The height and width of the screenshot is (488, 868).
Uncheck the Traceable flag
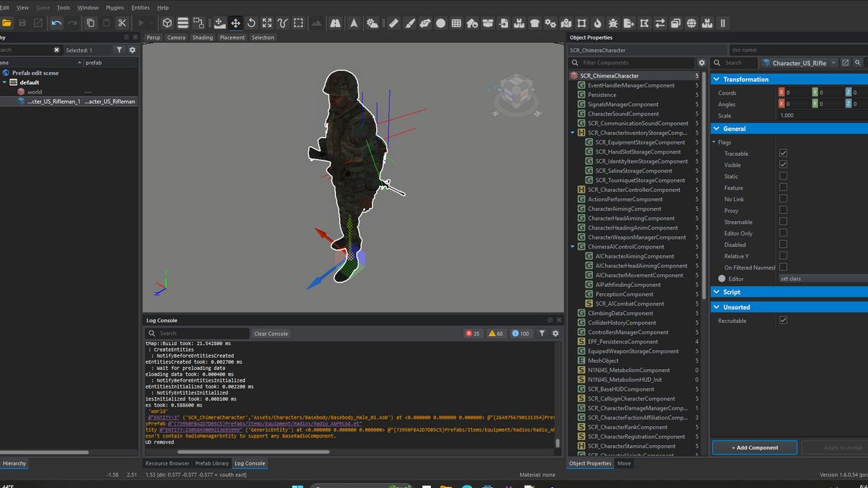click(x=783, y=154)
